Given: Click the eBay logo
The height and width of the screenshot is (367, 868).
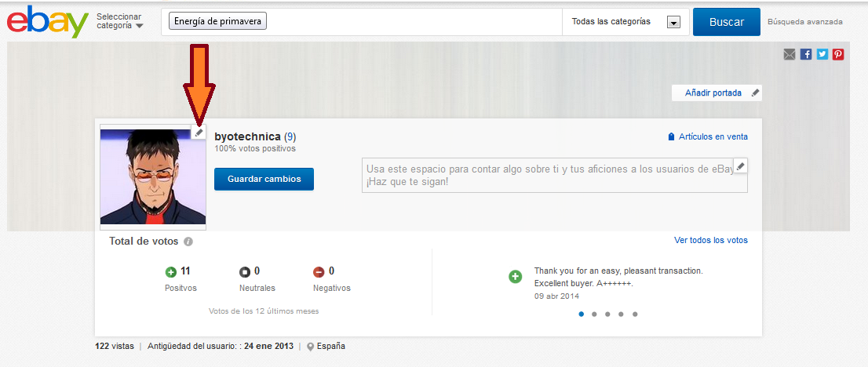Looking at the screenshot, I should tap(47, 22).
